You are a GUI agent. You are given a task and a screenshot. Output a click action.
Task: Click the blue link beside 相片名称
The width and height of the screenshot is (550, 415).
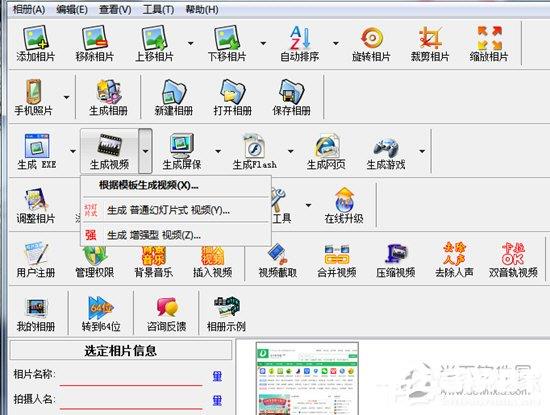[217, 376]
